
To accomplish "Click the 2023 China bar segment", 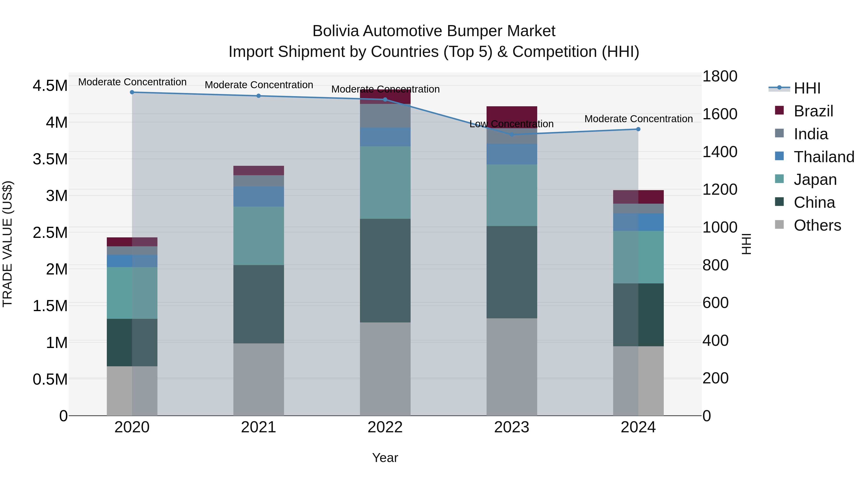I will [x=512, y=273].
